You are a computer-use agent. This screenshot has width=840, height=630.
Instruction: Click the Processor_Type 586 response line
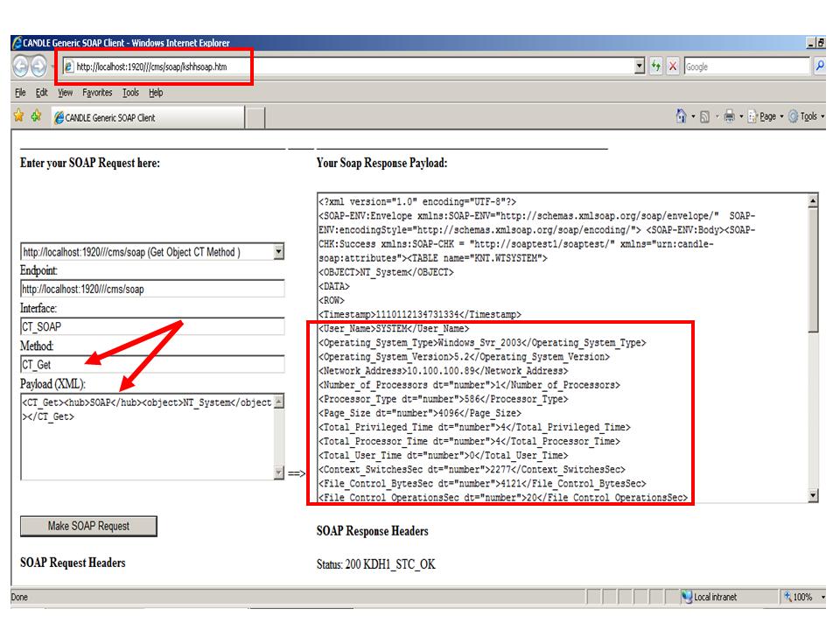(x=443, y=399)
